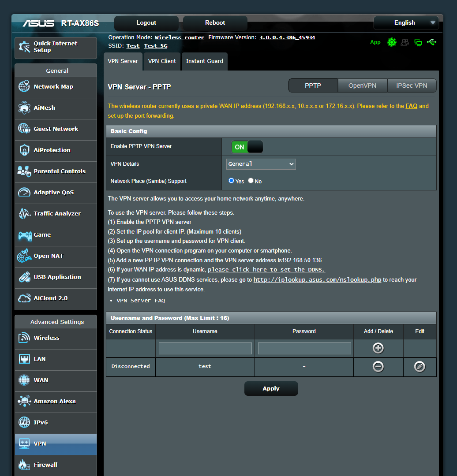Delete the test account with minus icon
The height and width of the screenshot is (476, 457).
378,366
